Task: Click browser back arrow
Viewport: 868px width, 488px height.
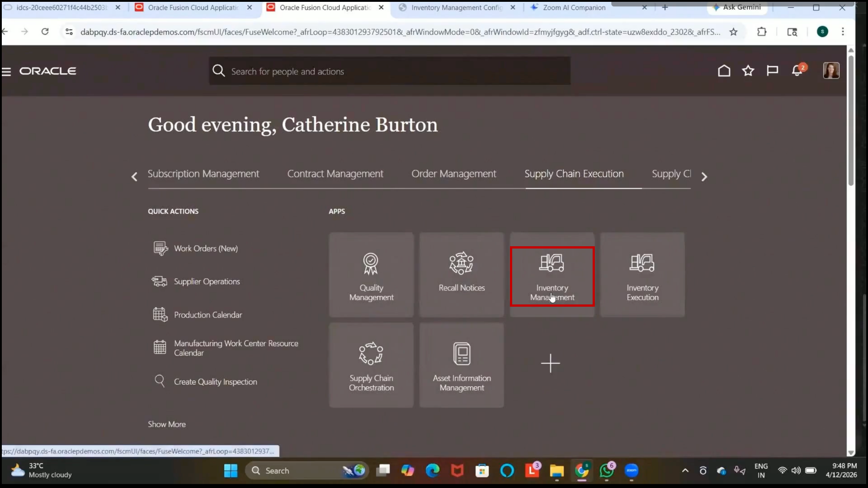Action: [x=5, y=32]
